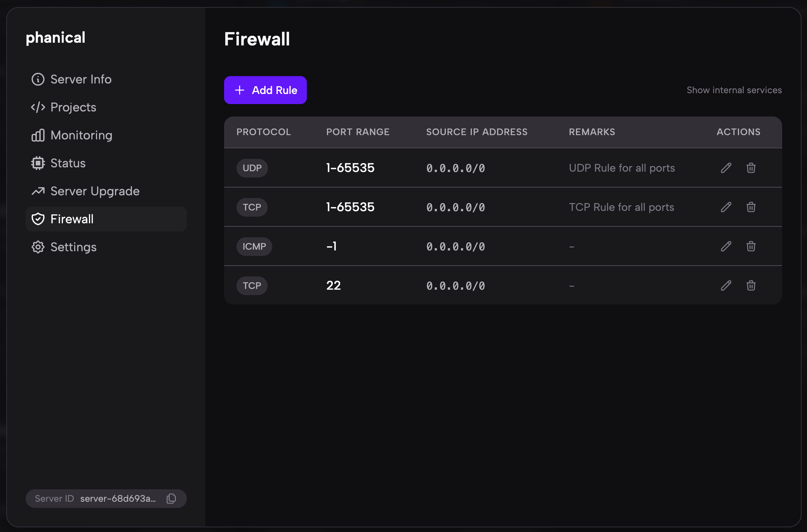This screenshot has width=807, height=532.
Task: Click the Port Range column header
Action: coord(358,132)
